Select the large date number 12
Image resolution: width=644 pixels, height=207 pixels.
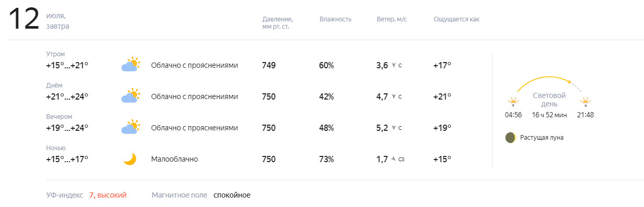(x=24, y=19)
